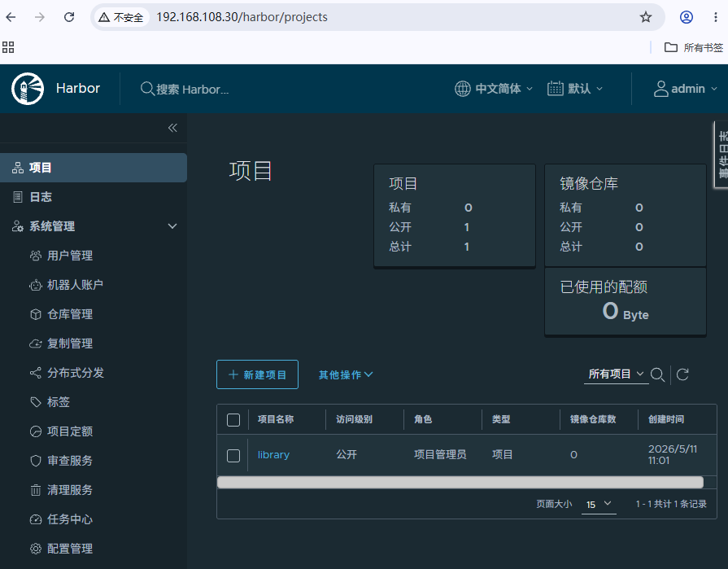
Task: Refresh the project list
Action: pyautogui.click(x=682, y=374)
